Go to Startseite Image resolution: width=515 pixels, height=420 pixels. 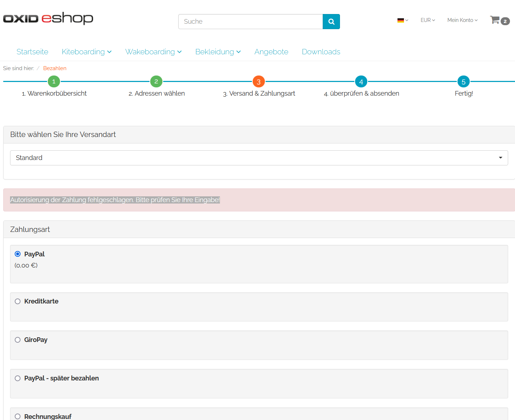pos(32,52)
